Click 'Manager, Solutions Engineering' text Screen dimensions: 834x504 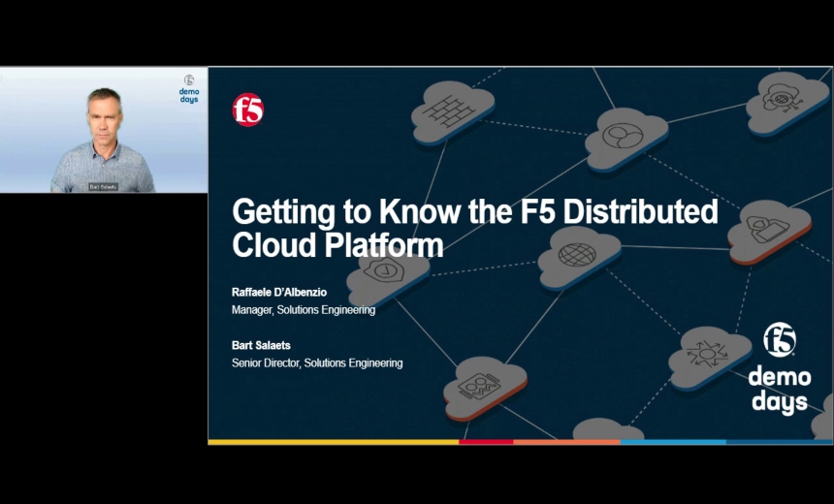[304, 310]
